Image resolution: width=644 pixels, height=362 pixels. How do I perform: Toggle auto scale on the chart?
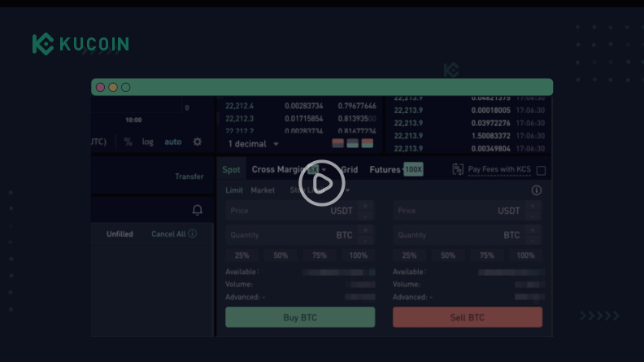[x=172, y=142]
